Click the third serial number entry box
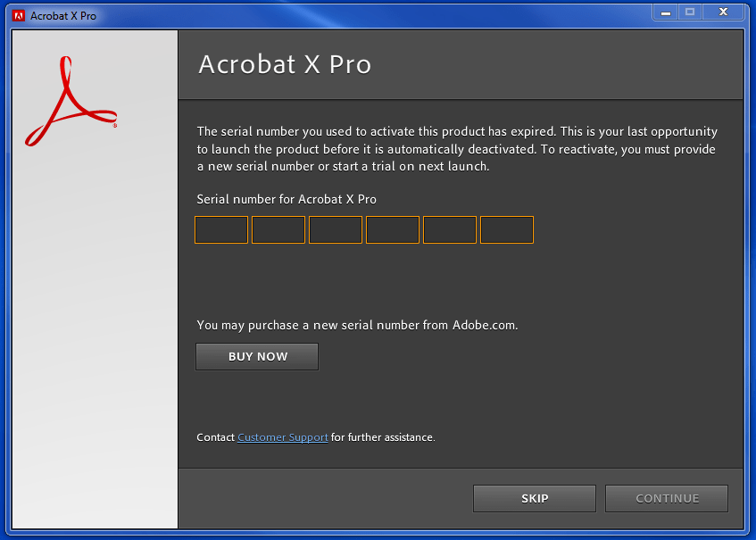Viewport: 756px width, 540px height. (335, 229)
